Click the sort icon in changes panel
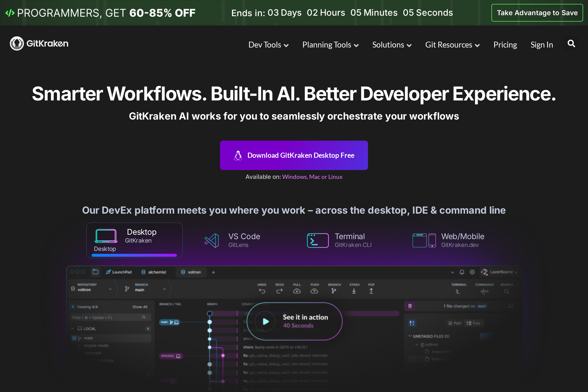The width and height of the screenshot is (588, 392). (x=412, y=323)
